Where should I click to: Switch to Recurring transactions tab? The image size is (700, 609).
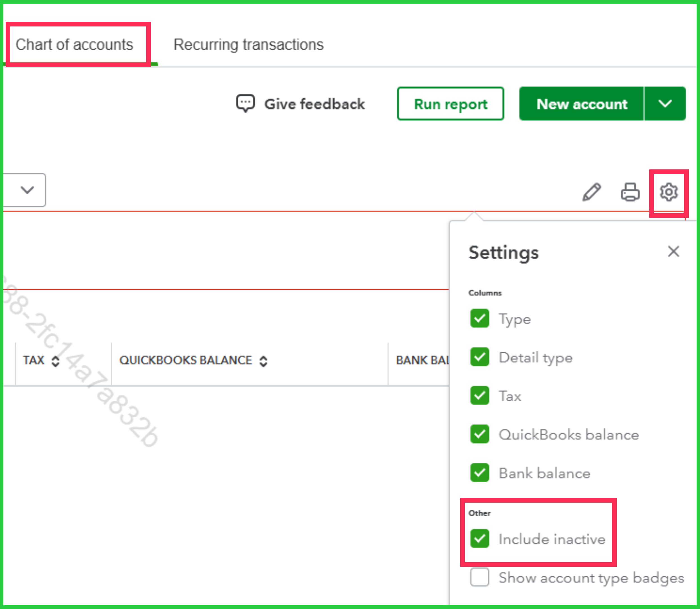[x=248, y=44]
